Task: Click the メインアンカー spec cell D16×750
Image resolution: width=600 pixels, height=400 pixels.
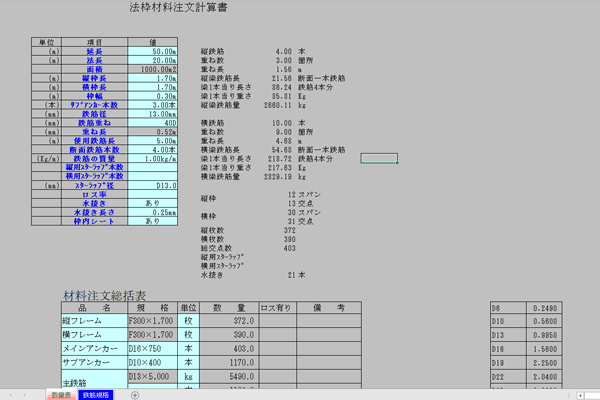Action: (x=151, y=349)
